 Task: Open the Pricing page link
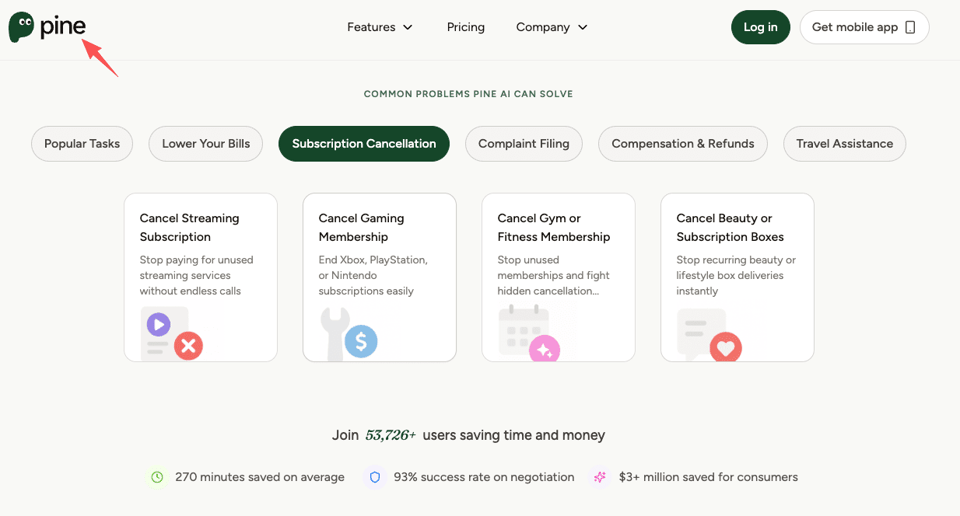coord(465,27)
